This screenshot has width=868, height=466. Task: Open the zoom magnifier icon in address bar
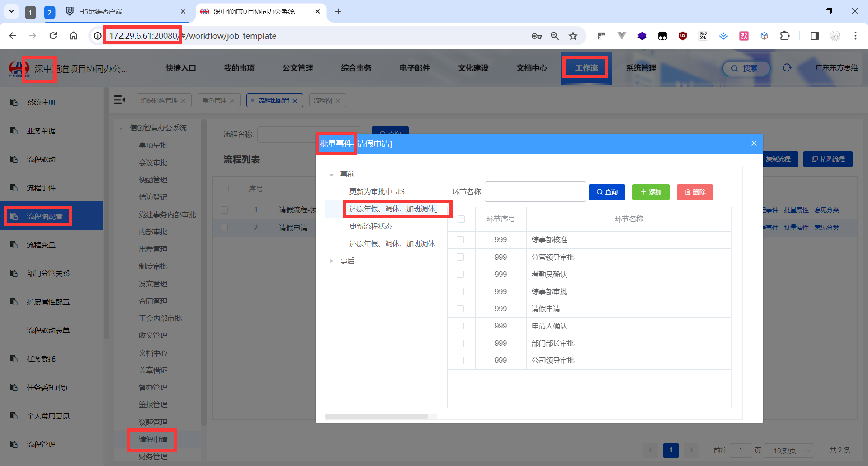[555, 36]
